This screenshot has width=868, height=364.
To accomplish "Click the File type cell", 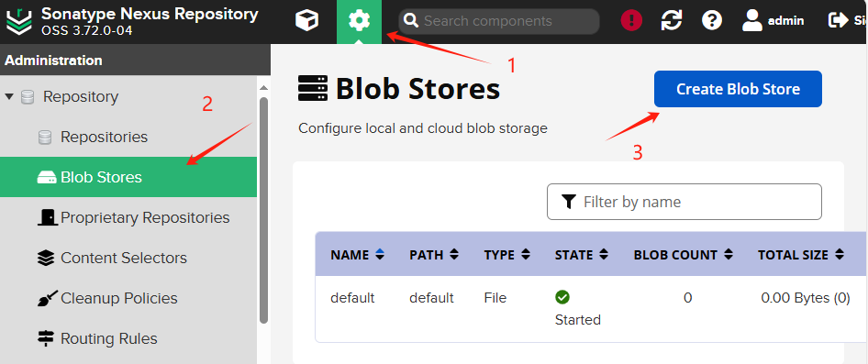I will click(495, 298).
